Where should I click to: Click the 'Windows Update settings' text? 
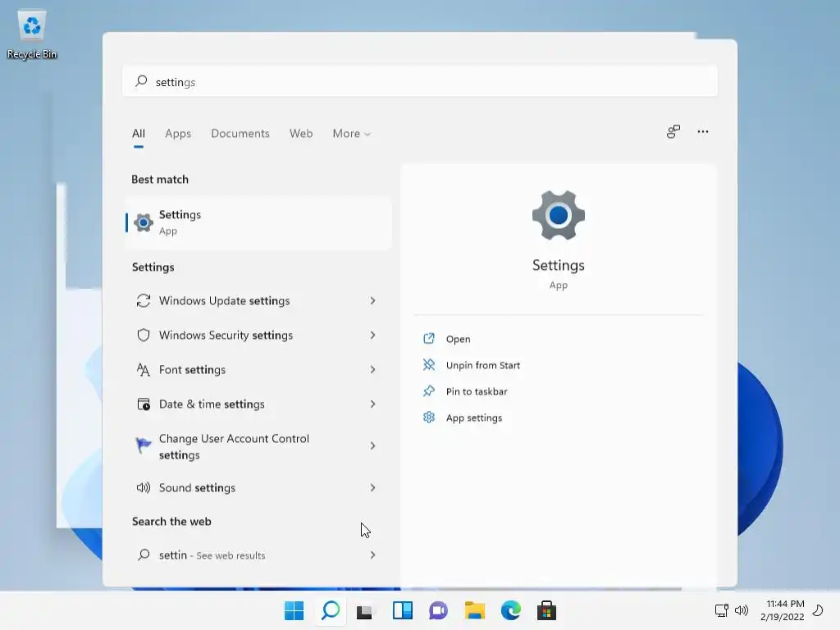tap(224, 300)
